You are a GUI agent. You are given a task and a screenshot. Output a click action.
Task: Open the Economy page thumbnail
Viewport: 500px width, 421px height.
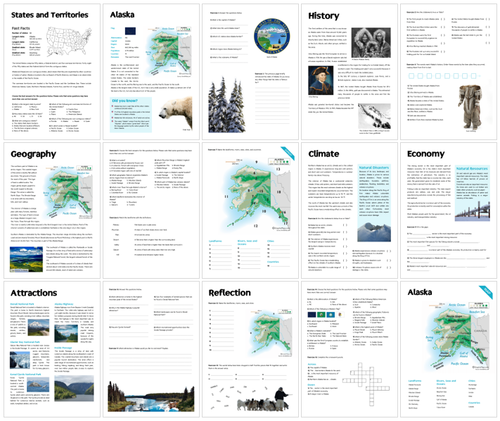tap(448, 211)
